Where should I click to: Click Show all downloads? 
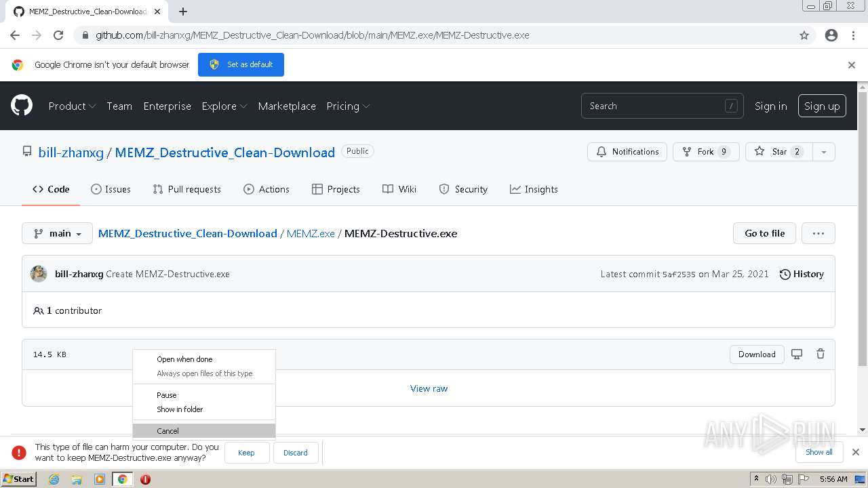click(x=819, y=452)
